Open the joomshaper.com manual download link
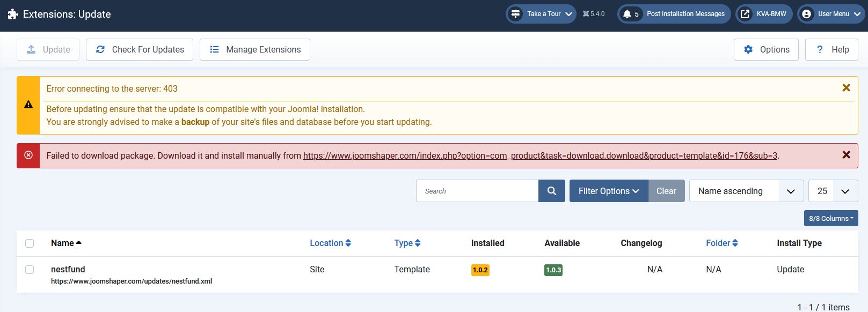The width and height of the screenshot is (868, 312). tap(540, 156)
